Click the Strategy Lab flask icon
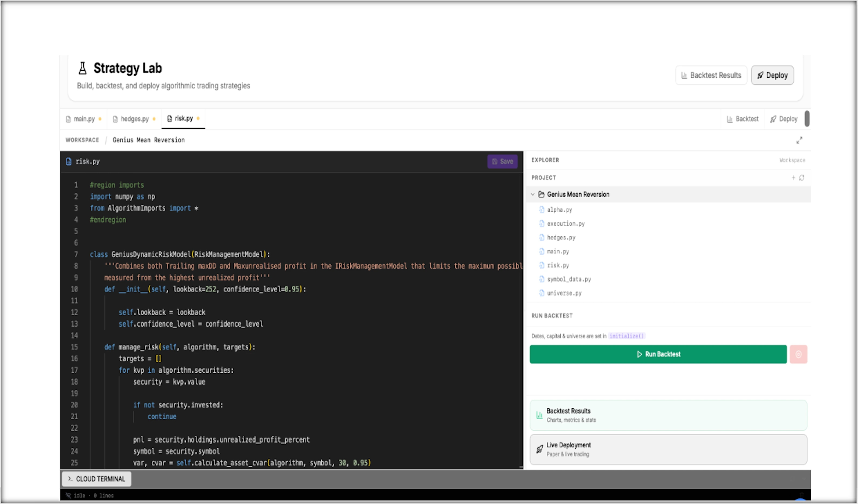 click(82, 68)
